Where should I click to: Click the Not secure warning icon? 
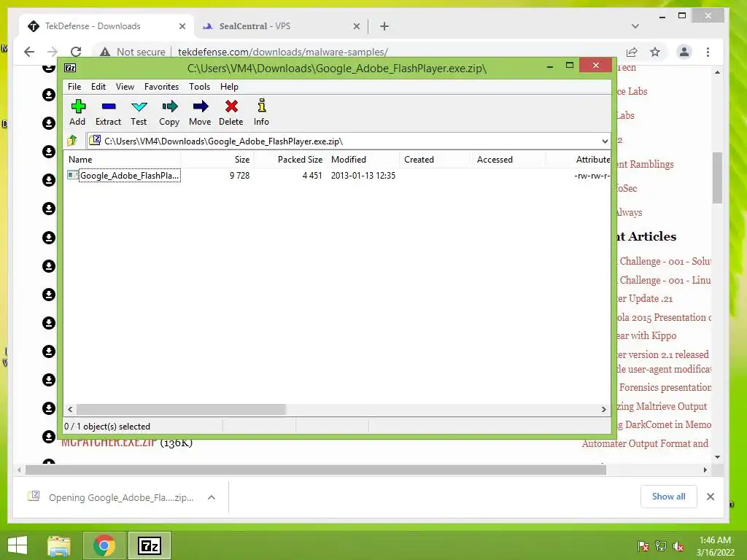coord(105,52)
